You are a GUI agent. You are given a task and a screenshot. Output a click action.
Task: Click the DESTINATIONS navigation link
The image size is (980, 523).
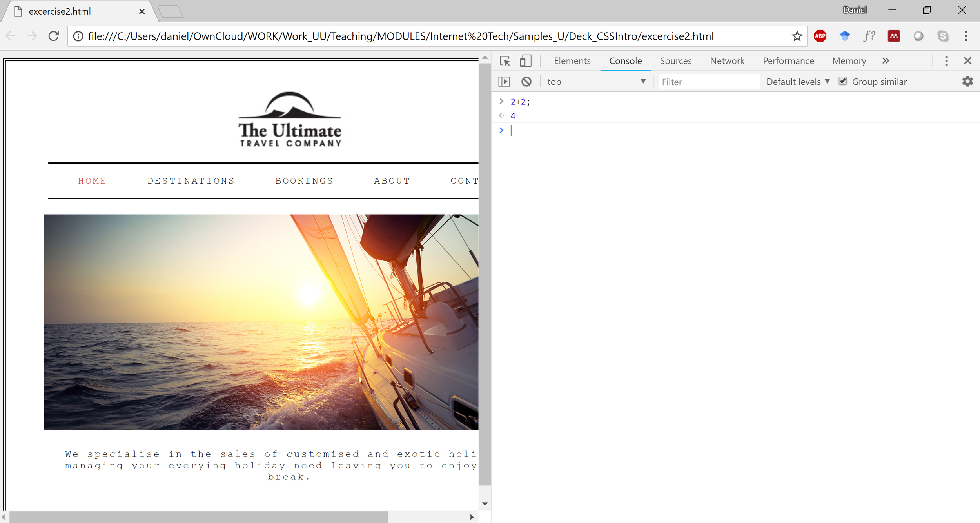[191, 181]
